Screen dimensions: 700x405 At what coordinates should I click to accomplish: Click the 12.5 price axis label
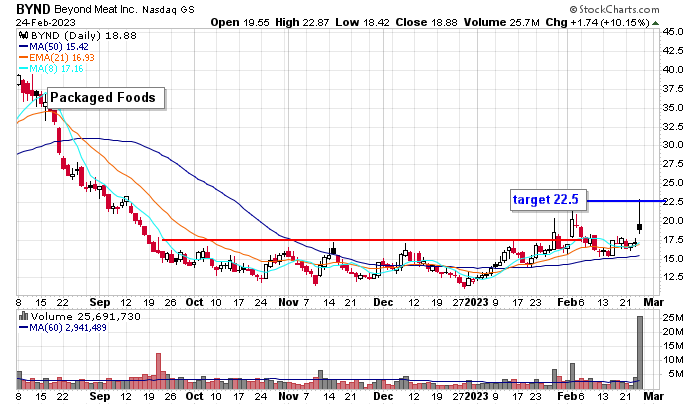coord(673,277)
